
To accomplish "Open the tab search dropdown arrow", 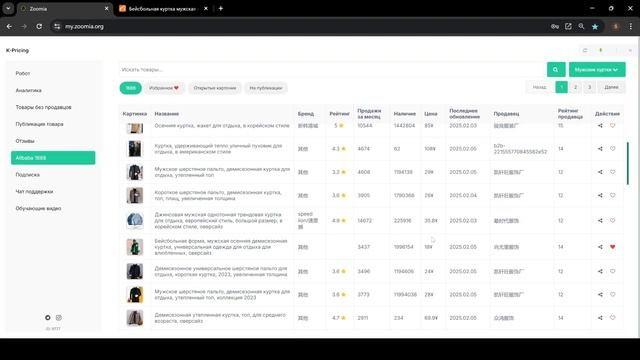I will (8, 9).
